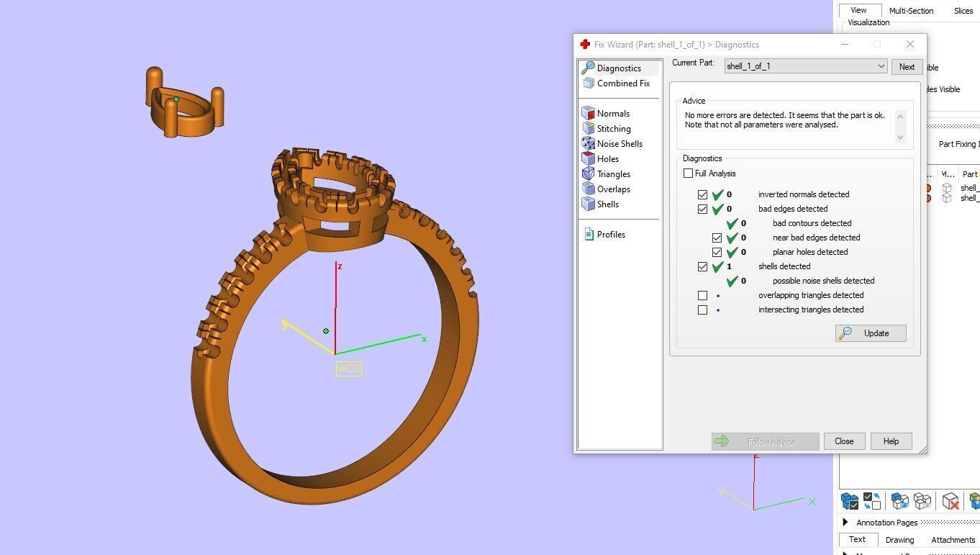Select the Drawing annotation tab
The width and height of the screenshot is (980, 555).
pyautogui.click(x=899, y=540)
